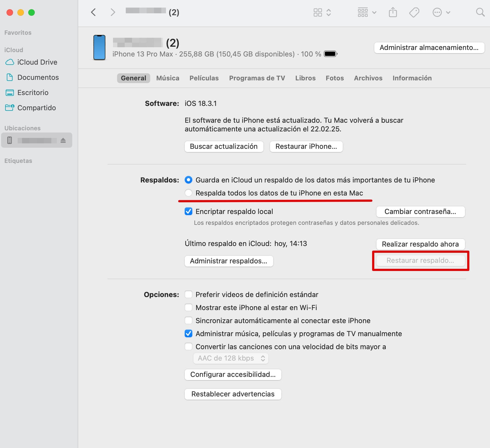
Task: Toggle Convertir las canciones bitrate checkbox
Action: [188, 346]
